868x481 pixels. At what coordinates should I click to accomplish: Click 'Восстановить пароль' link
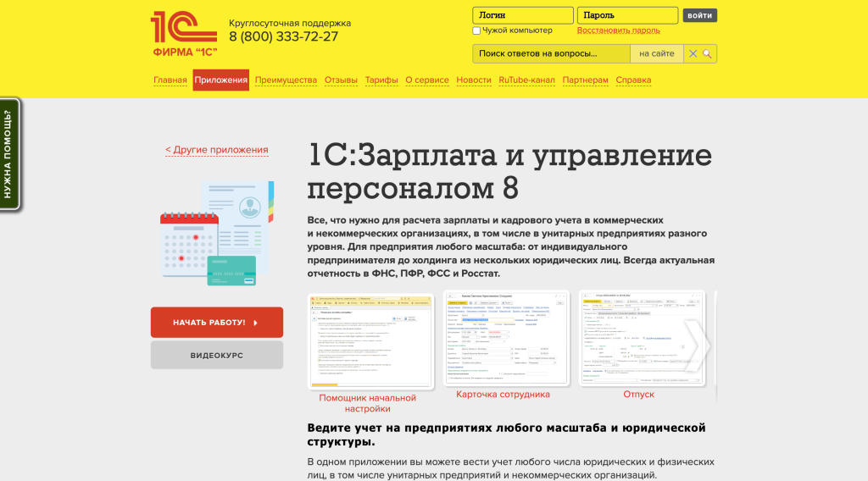(x=618, y=30)
